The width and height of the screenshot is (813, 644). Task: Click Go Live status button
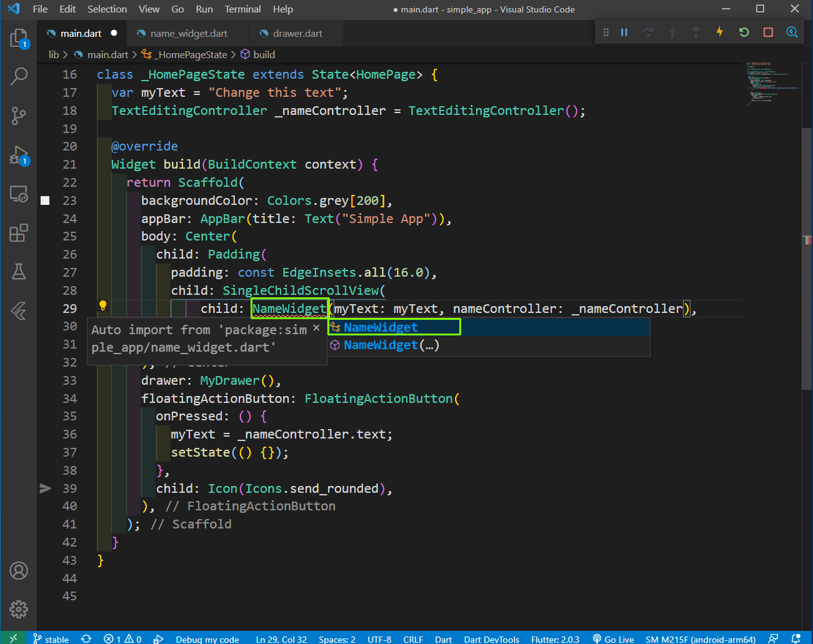[613, 639]
